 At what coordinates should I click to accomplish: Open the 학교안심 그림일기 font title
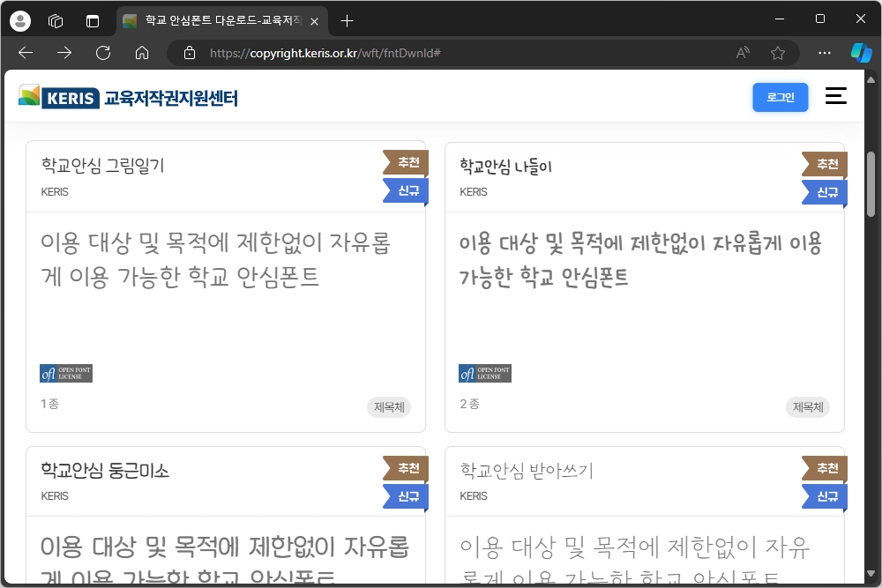pyautogui.click(x=102, y=166)
